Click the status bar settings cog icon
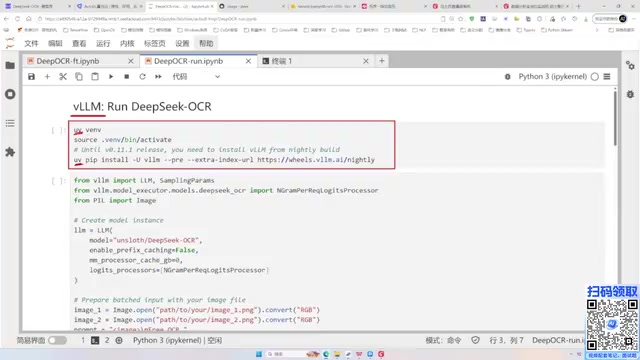 119,340
